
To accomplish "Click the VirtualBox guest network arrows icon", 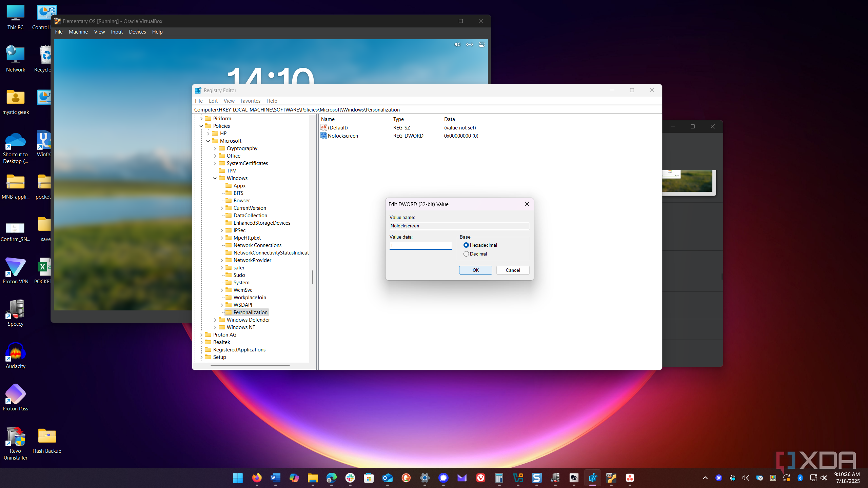I will (x=470, y=45).
